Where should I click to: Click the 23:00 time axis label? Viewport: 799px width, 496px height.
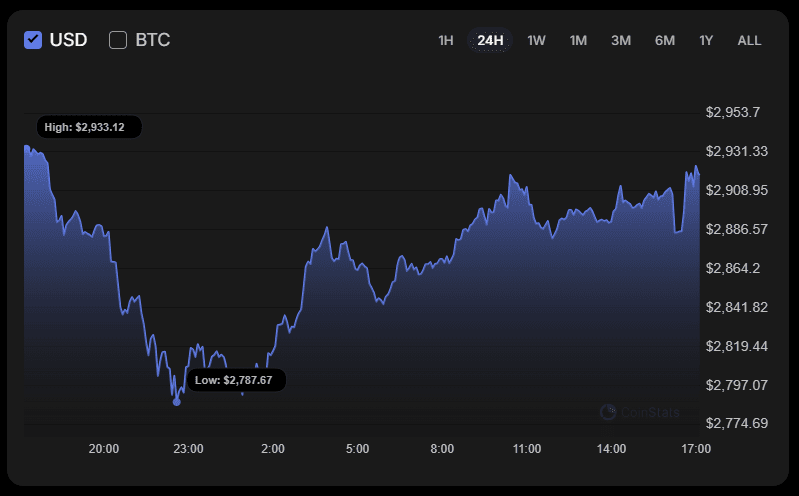pos(188,449)
